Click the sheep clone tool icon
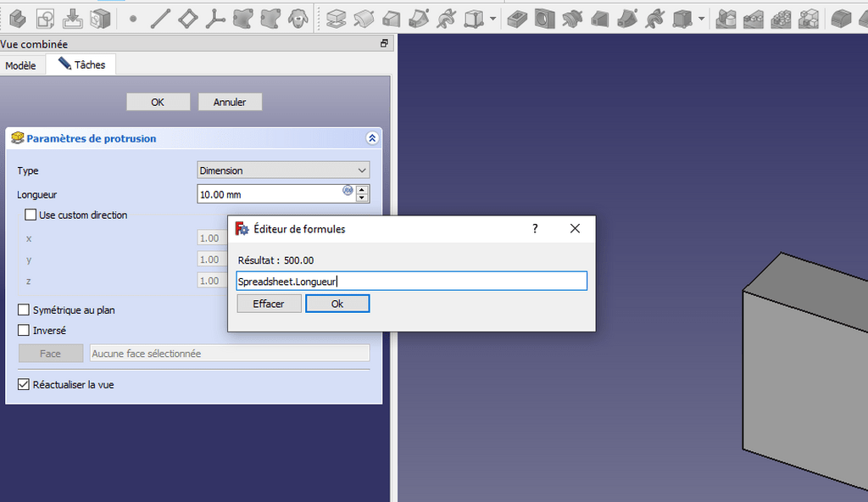Image resolution: width=868 pixels, height=502 pixels. tap(298, 18)
